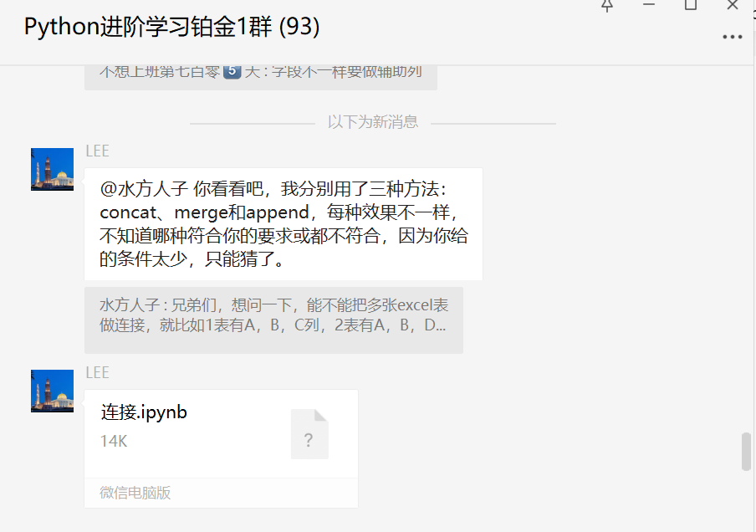Click the 14K file size text

[x=113, y=442]
